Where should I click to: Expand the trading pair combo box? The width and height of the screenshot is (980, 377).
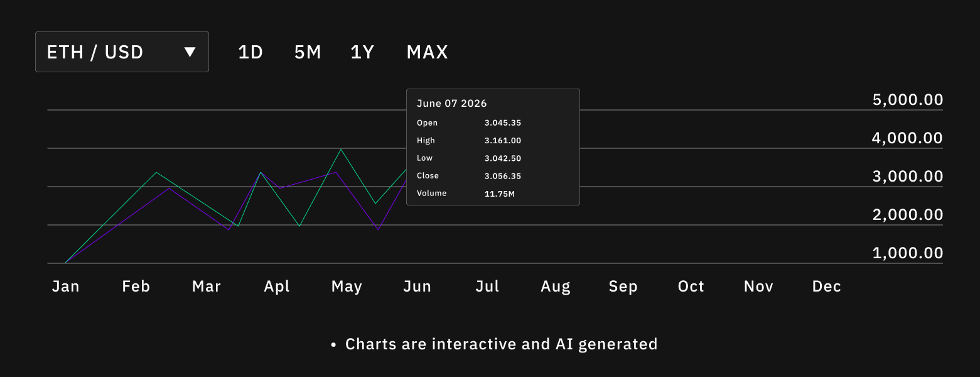click(x=122, y=52)
